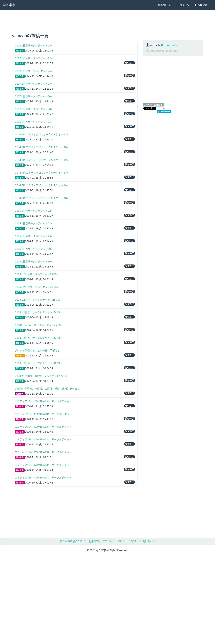Click the ログイン login link
215x644 pixels.
point(183,5)
